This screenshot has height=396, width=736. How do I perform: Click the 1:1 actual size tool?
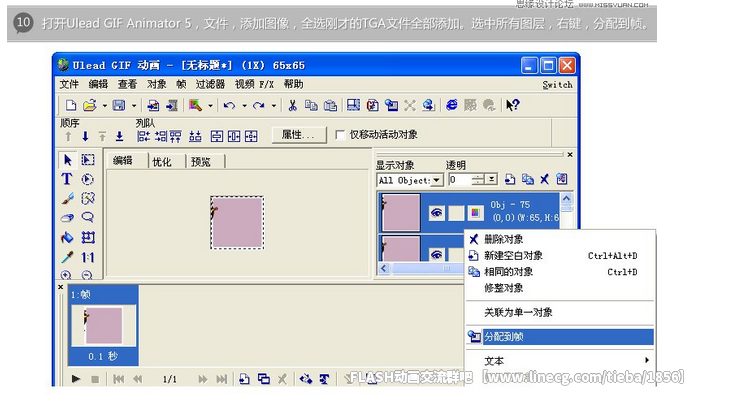coord(88,257)
